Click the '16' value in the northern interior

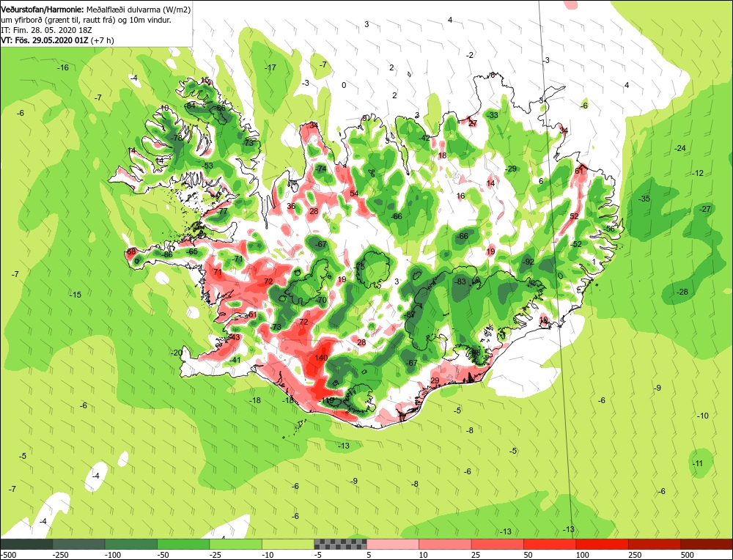(461, 196)
